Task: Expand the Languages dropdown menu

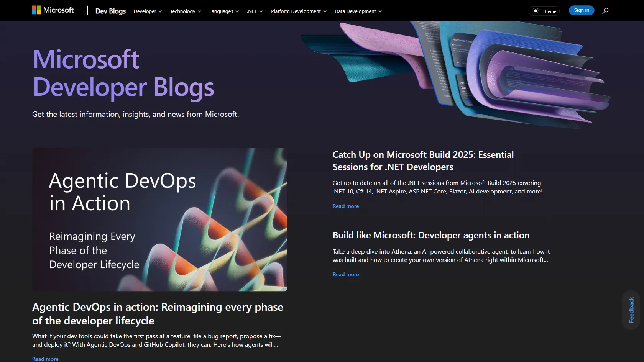Action: click(224, 11)
